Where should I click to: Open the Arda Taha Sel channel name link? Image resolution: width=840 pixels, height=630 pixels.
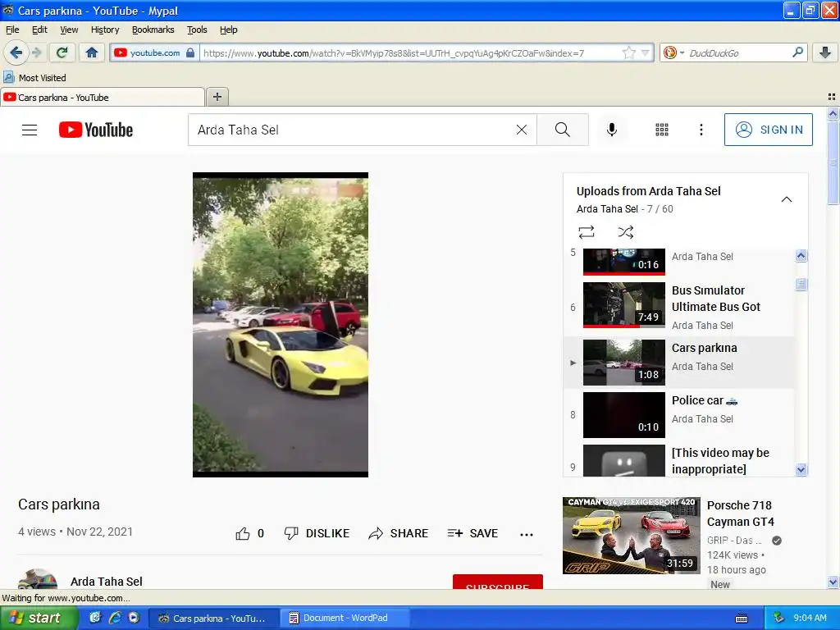[107, 582]
